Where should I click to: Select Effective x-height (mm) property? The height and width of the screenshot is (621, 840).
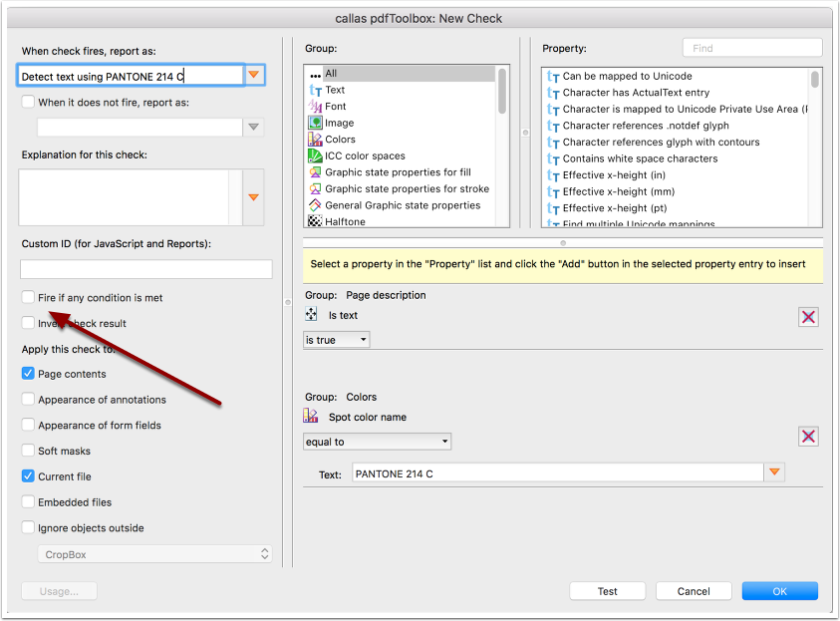click(676, 191)
